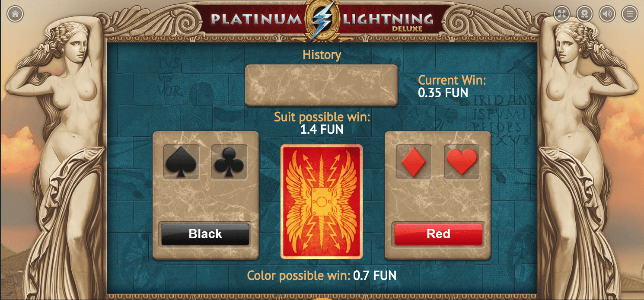Image resolution: width=644 pixels, height=300 pixels.
Task: Guess the spade suit
Action: [181, 162]
